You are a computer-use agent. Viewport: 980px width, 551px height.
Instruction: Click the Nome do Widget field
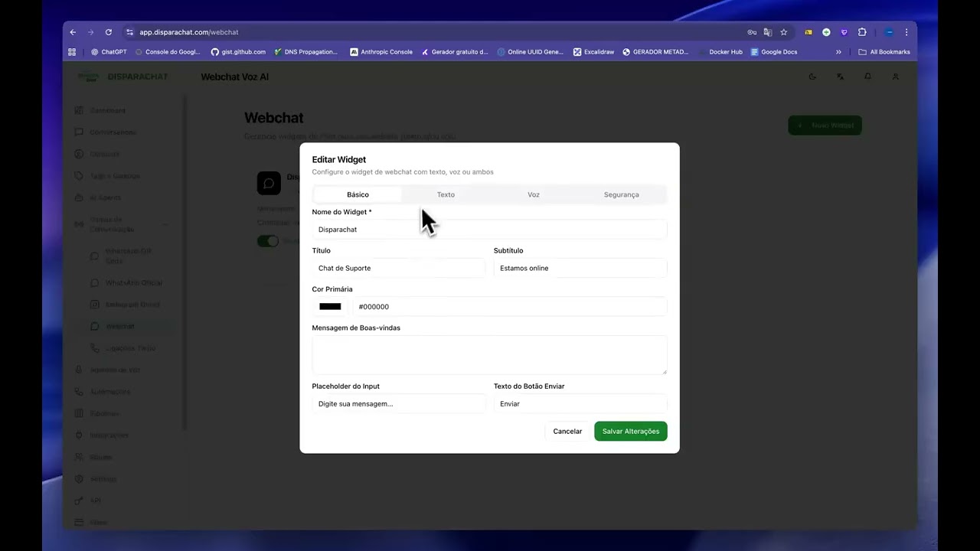point(489,230)
